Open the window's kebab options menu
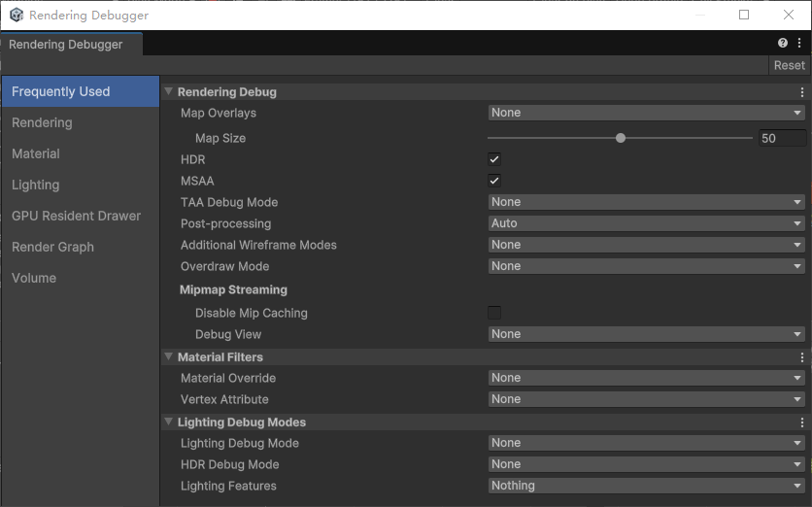The image size is (812, 507). click(x=798, y=44)
